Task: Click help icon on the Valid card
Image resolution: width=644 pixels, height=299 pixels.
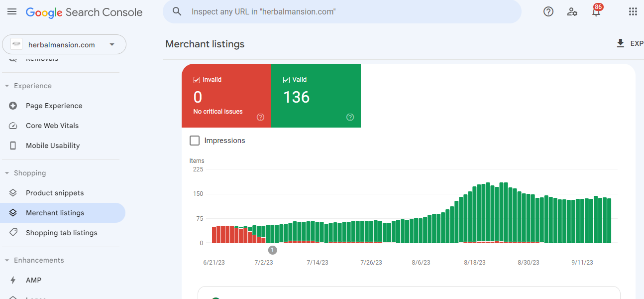Action: (350, 117)
